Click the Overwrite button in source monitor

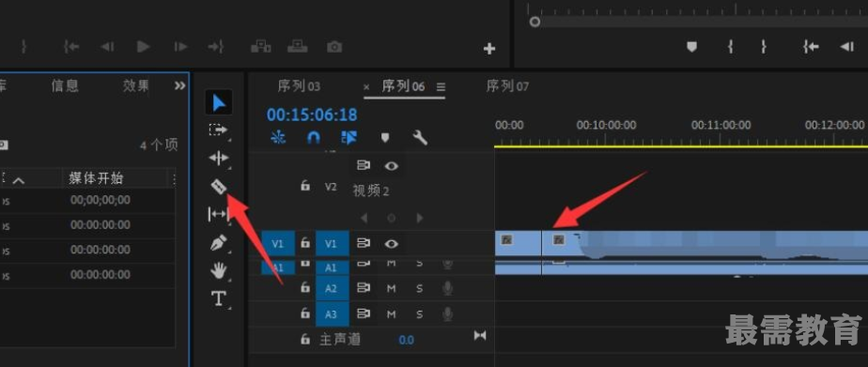tap(297, 47)
